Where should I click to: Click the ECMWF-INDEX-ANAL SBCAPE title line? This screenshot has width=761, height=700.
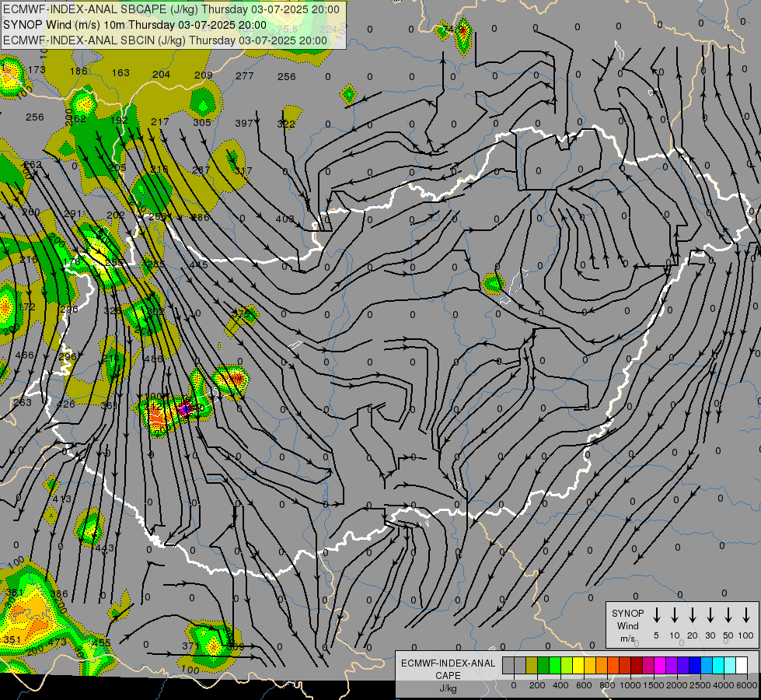(171, 9)
